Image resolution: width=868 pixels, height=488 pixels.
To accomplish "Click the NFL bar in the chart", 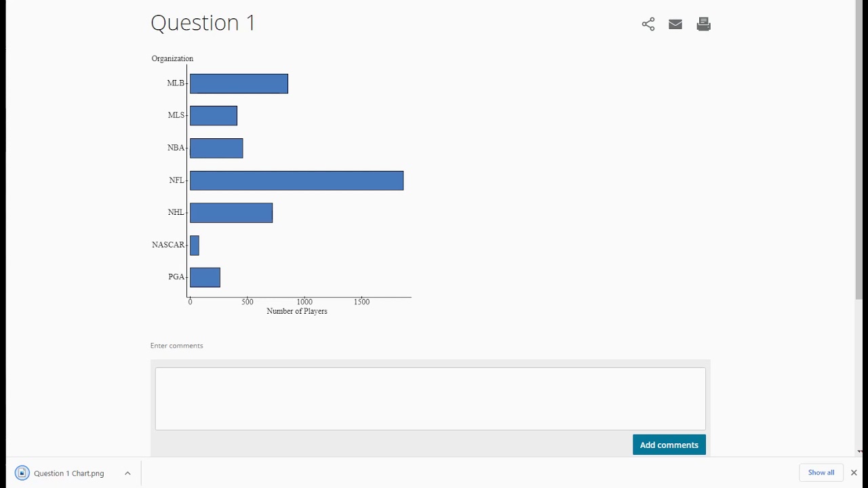I will tap(296, 180).
